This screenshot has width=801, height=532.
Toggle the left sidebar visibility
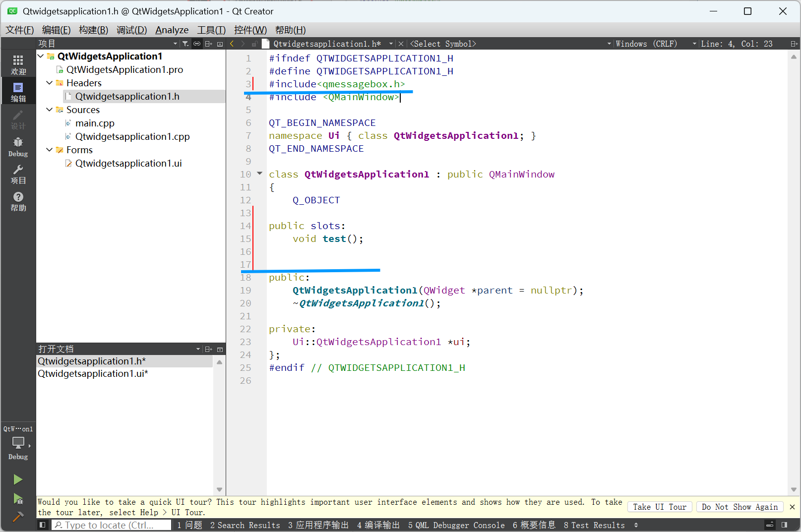coord(43,525)
